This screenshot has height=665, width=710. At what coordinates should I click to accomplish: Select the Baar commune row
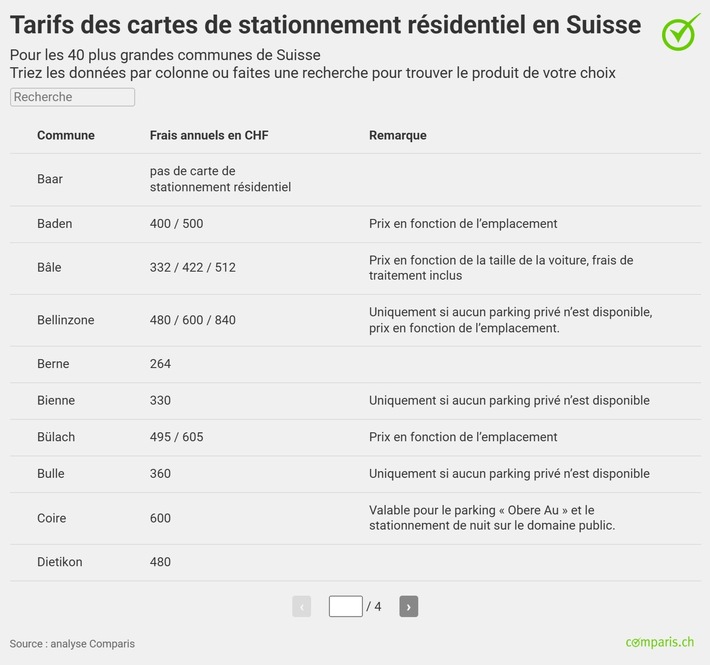pyautogui.click(x=50, y=179)
